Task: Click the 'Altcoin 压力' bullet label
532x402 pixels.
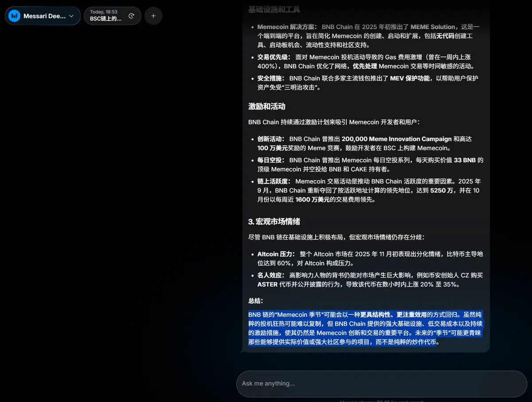Action: (276, 254)
